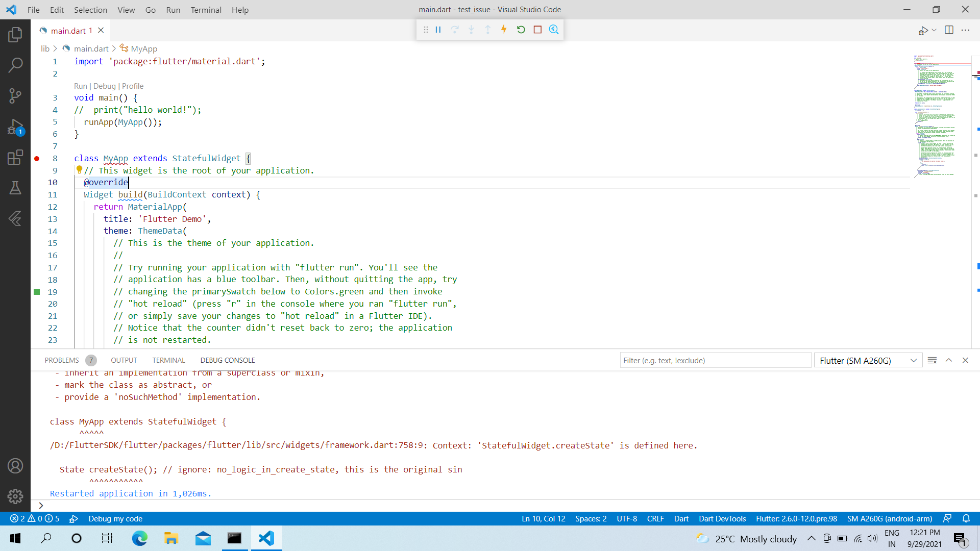Image resolution: width=980 pixels, height=551 pixels.
Task: Switch to the TERMINAL panel tab
Action: pyautogui.click(x=168, y=360)
